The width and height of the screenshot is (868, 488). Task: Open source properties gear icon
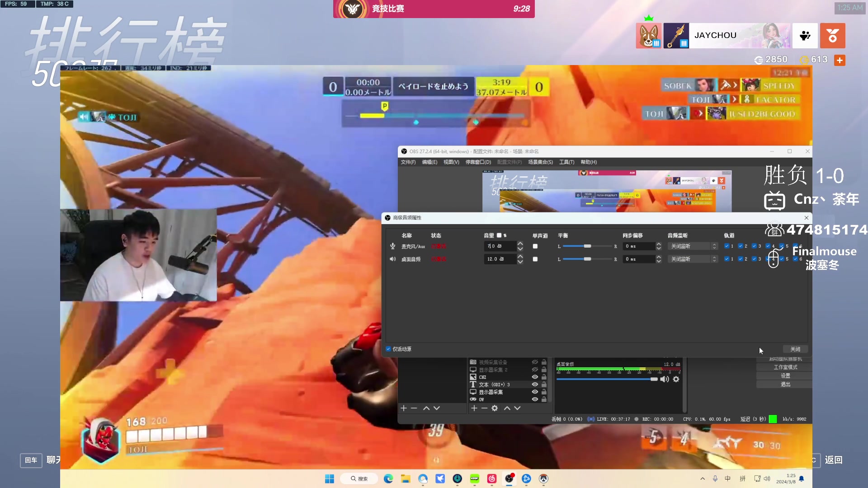[495, 408]
